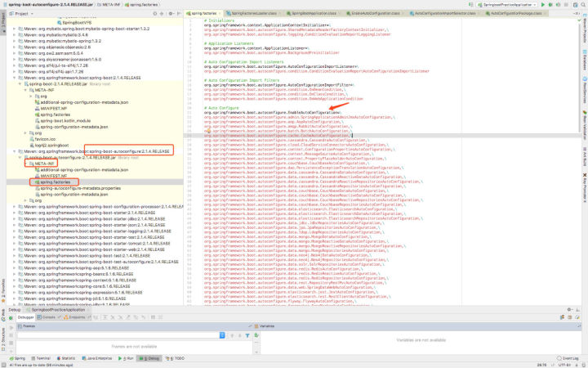The width and height of the screenshot is (588, 368).
Task: Click the rerun debug icon beside Debugger tab
Action: point(11,317)
